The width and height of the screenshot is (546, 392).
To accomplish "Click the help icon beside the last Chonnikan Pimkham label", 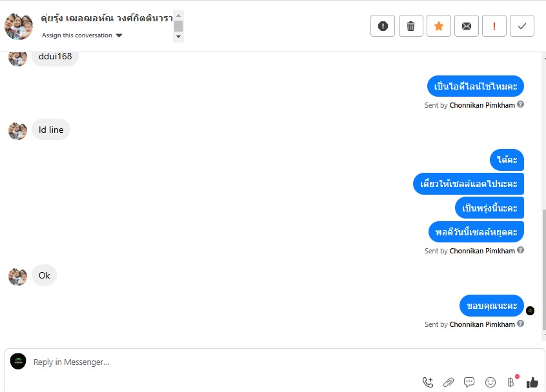I will (520, 324).
